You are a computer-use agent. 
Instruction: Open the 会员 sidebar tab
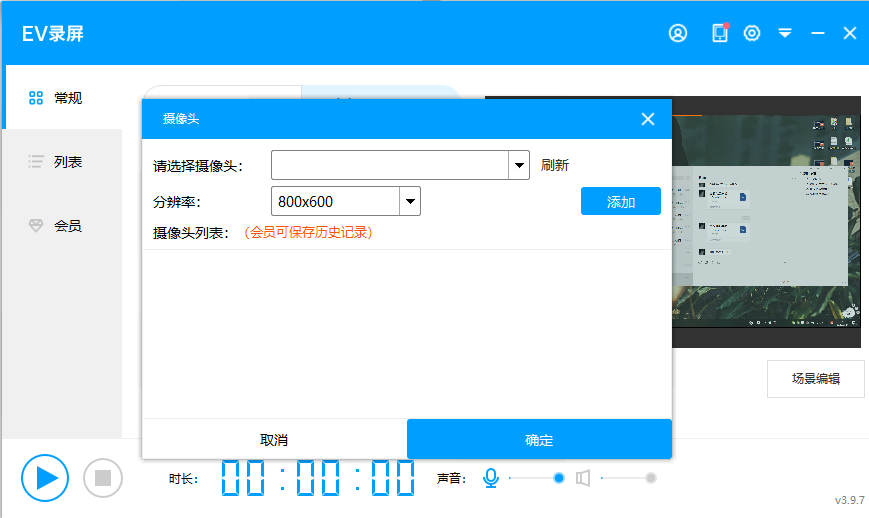click(62, 226)
